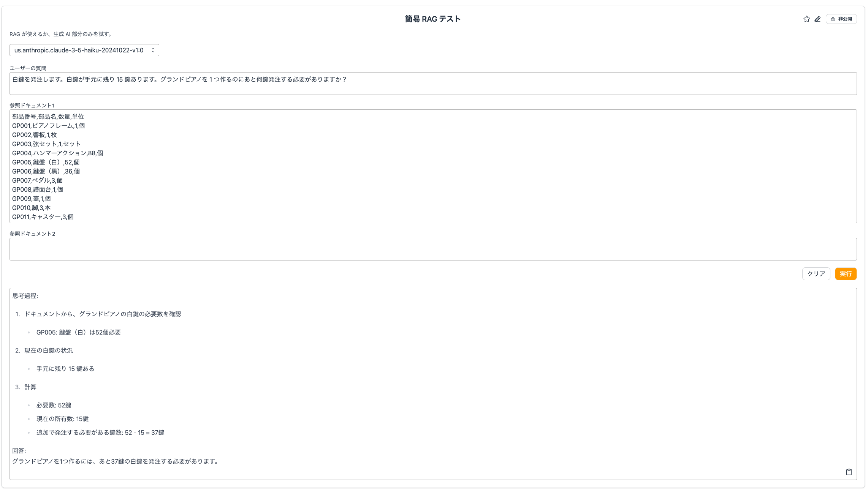Clear the form with クリア button
868x491 pixels.
(x=816, y=274)
